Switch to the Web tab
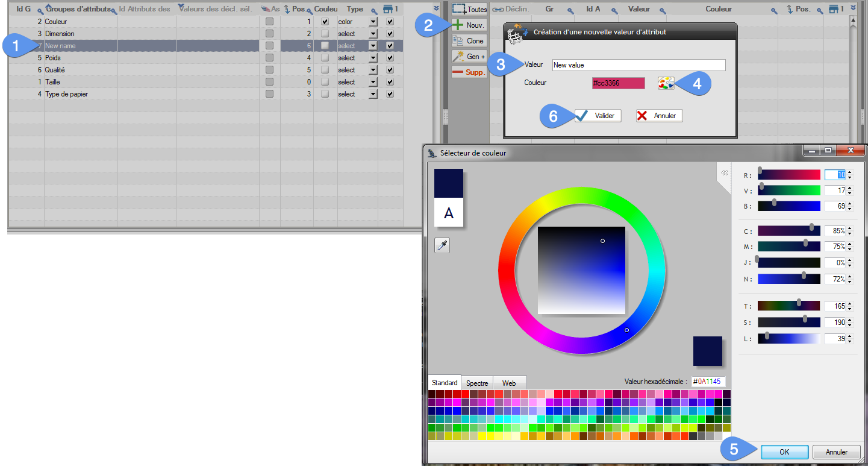 [509, 383]
